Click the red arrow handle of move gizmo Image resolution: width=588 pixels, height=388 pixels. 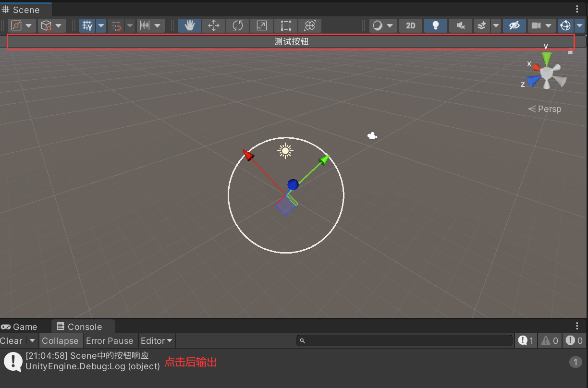coord(247,154)
